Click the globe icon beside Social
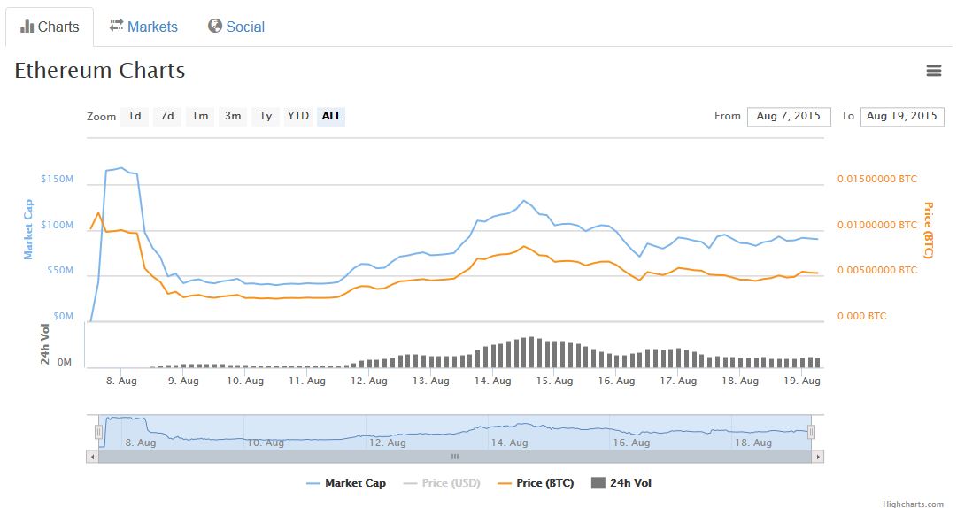Screen dimensions: 980x508 [215, 26]
